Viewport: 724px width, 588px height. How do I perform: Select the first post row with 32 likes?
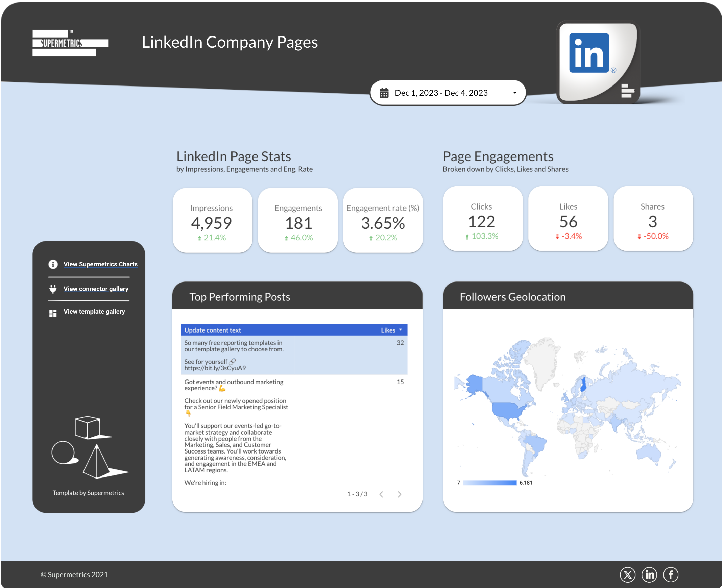(294, 355)
